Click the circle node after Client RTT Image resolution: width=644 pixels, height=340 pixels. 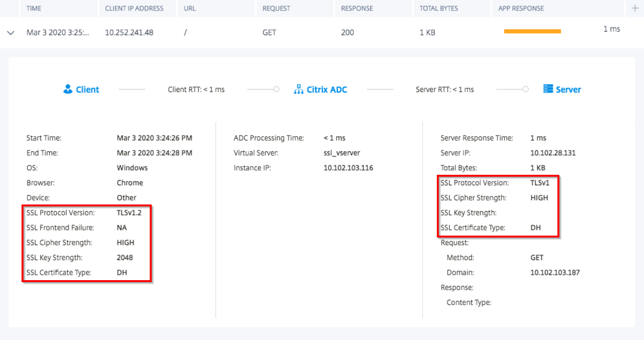(x=276, y=89)
